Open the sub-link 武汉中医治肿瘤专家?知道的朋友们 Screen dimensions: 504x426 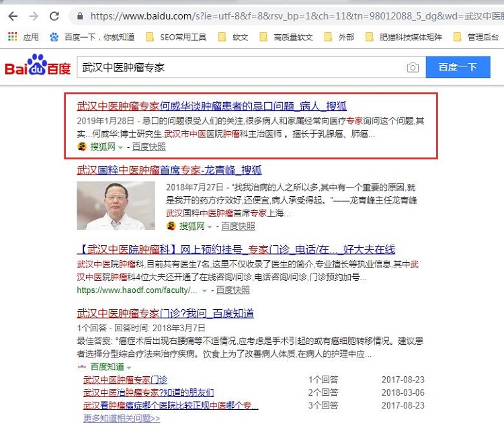(149, 392)
